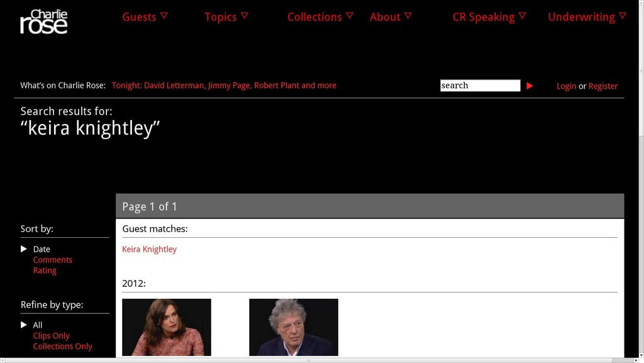Expand the Collections menu triangle
Viewport: 644px width, 363px height.
click(x=350, y=16)
